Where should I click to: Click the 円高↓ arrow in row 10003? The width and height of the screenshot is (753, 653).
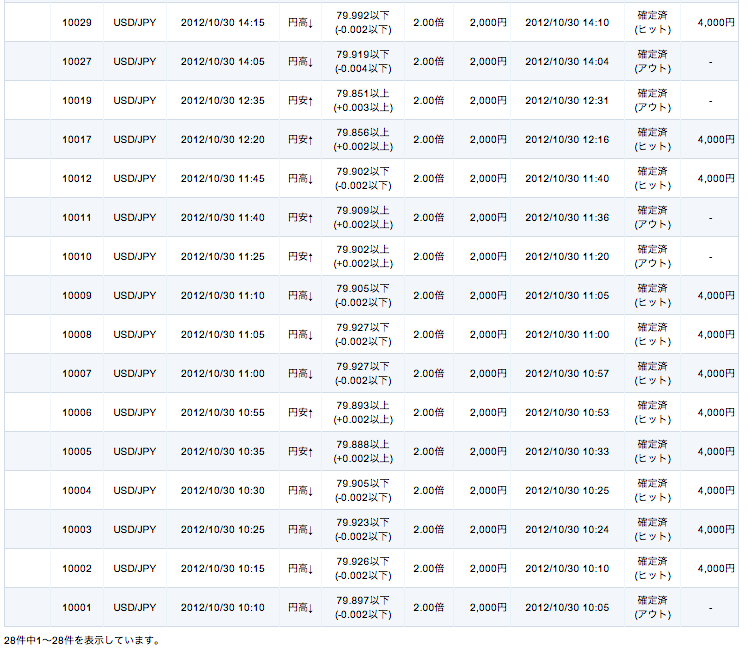point(300,529)
